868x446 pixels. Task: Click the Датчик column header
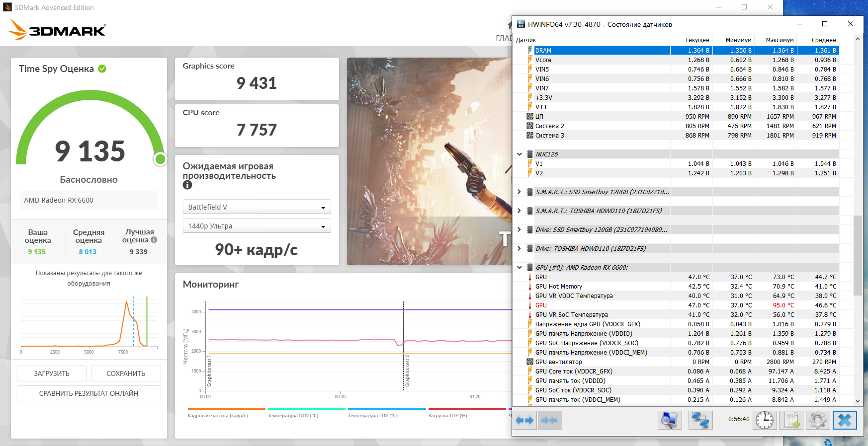pos(592,40)
